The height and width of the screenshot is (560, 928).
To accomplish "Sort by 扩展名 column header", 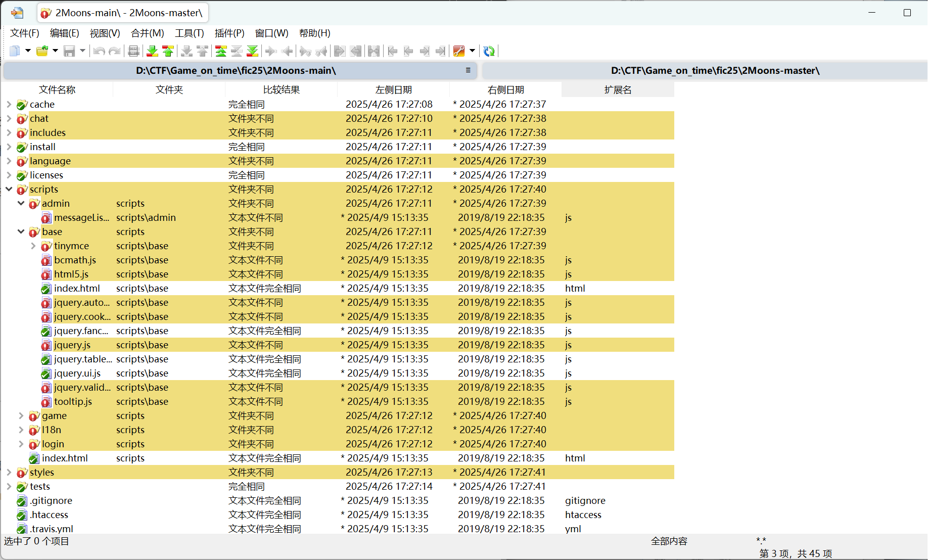I will point(618,90).
